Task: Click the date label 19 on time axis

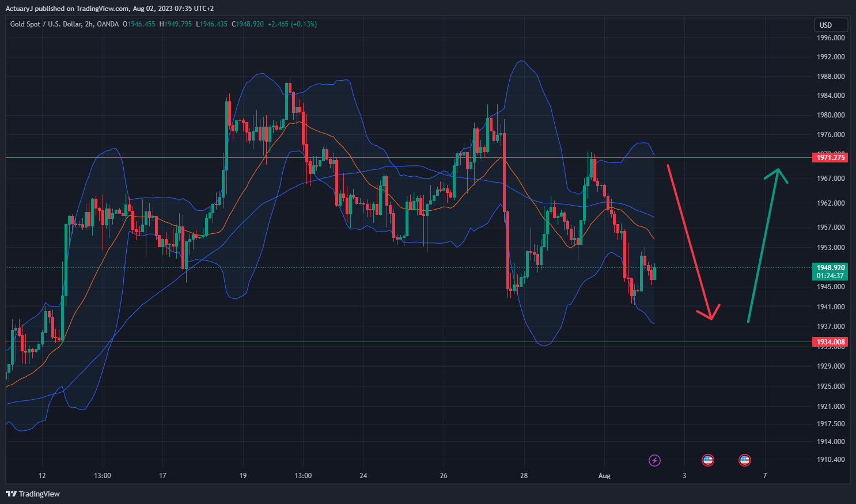Action: [x=243, y=476]
